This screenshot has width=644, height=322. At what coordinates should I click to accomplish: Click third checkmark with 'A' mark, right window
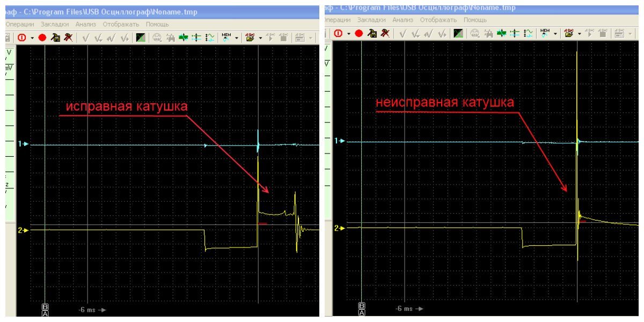coord(428,34)
